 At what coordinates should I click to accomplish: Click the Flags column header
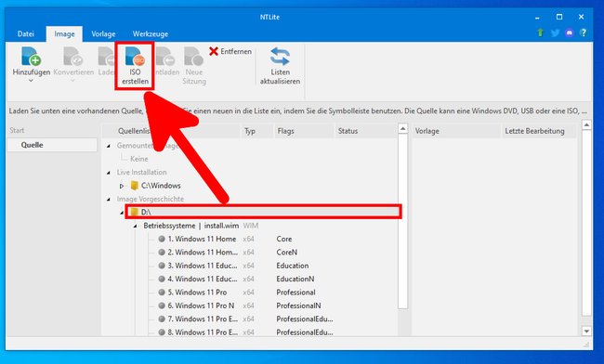click(304, 131)
